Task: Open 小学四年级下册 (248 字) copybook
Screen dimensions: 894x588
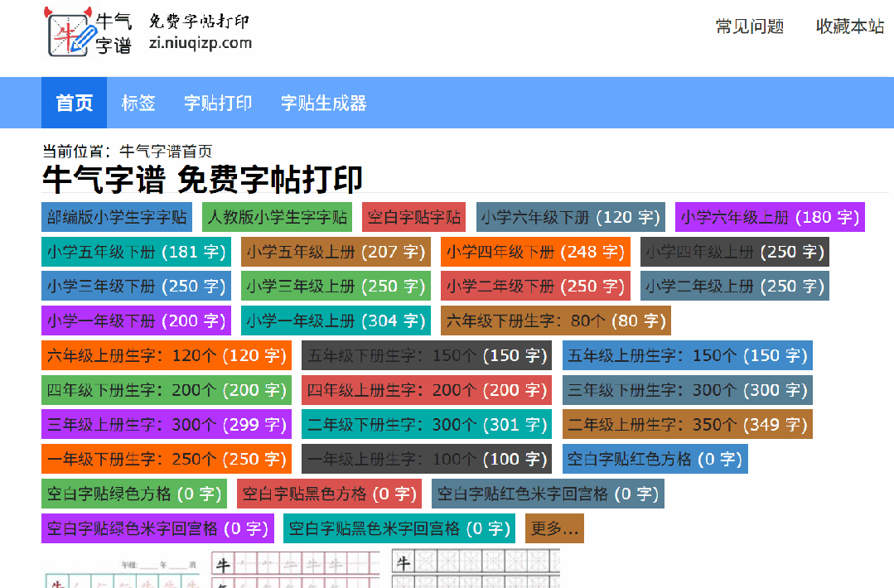Action: coord(537,252)
